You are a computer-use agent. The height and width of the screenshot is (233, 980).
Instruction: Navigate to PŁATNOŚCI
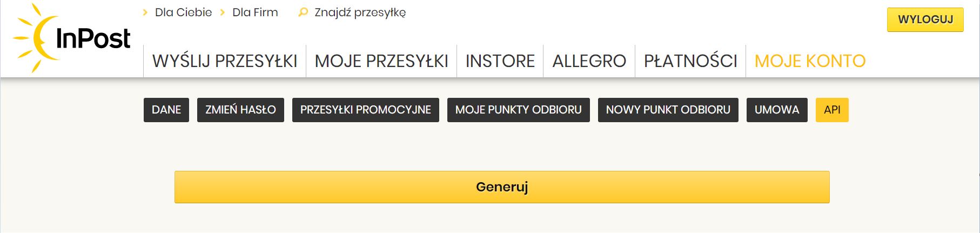(x=690, y=61)
